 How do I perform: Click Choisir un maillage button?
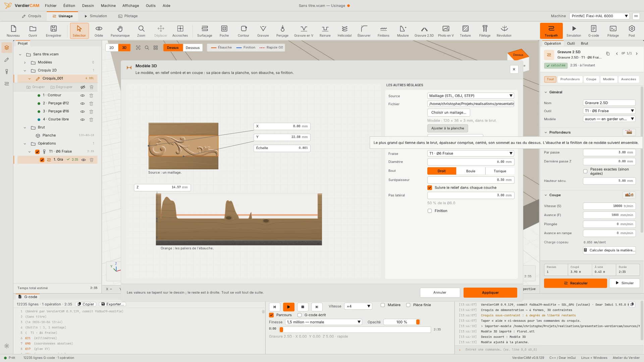coord(448,113)
